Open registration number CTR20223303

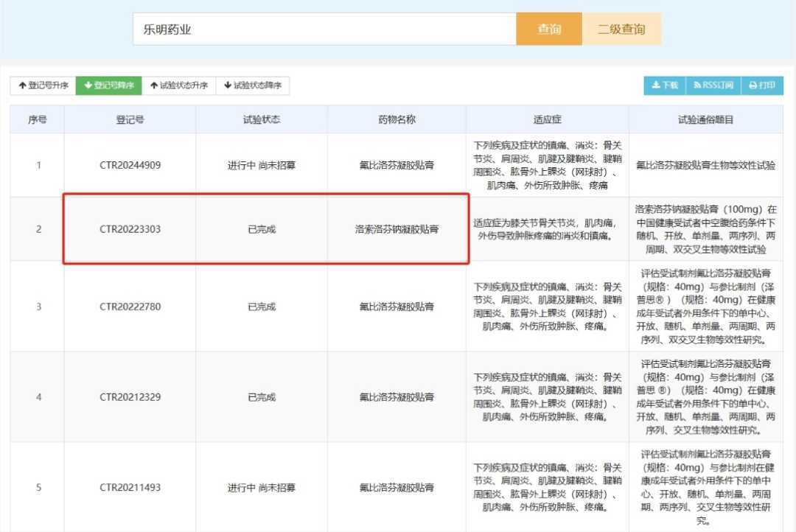(x=130, y=229)
